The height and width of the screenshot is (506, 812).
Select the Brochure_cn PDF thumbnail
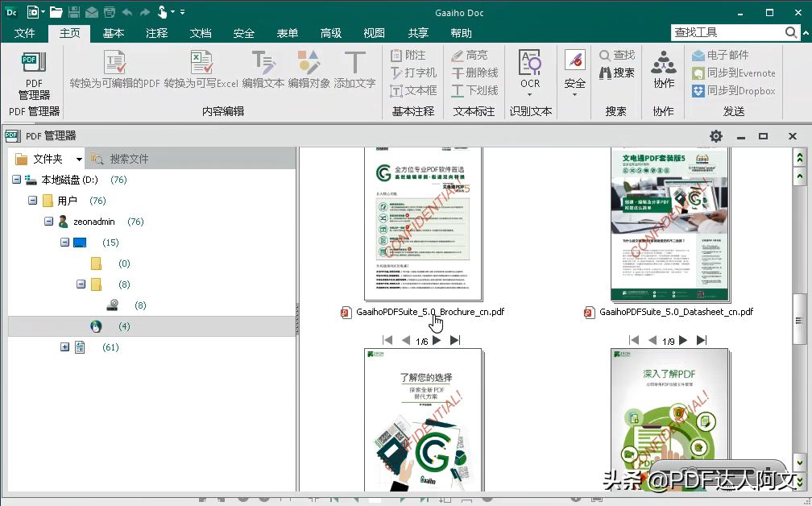pos(424,224)
